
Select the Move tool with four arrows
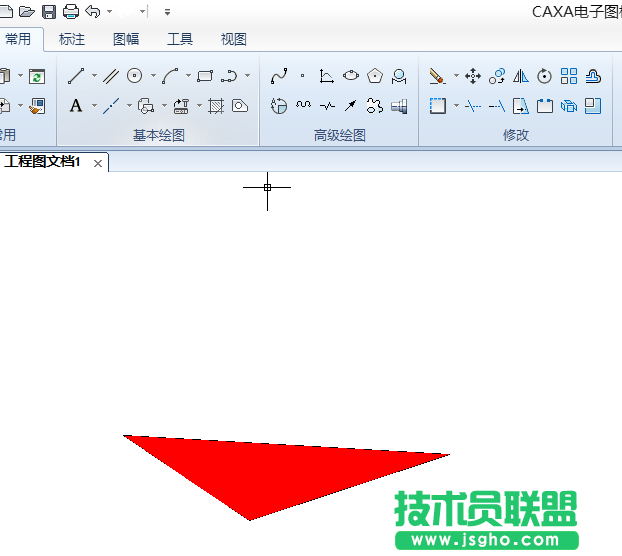473,76
